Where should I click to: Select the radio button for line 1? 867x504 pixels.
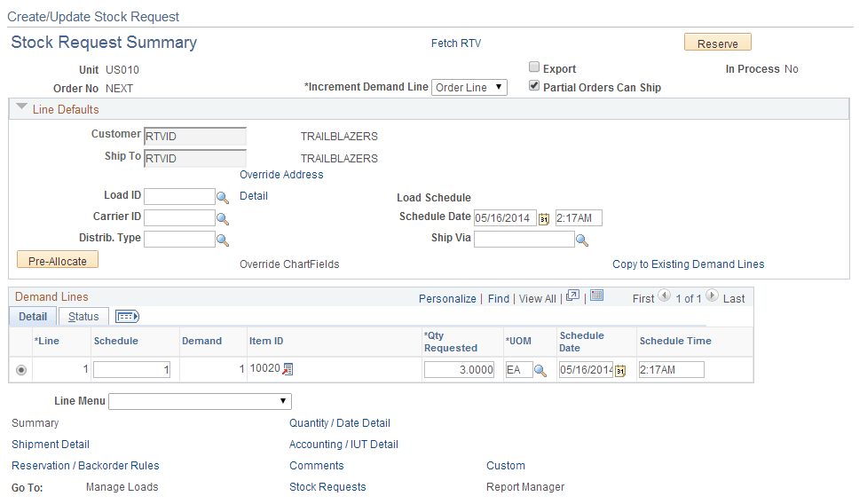tap(21, 370)
